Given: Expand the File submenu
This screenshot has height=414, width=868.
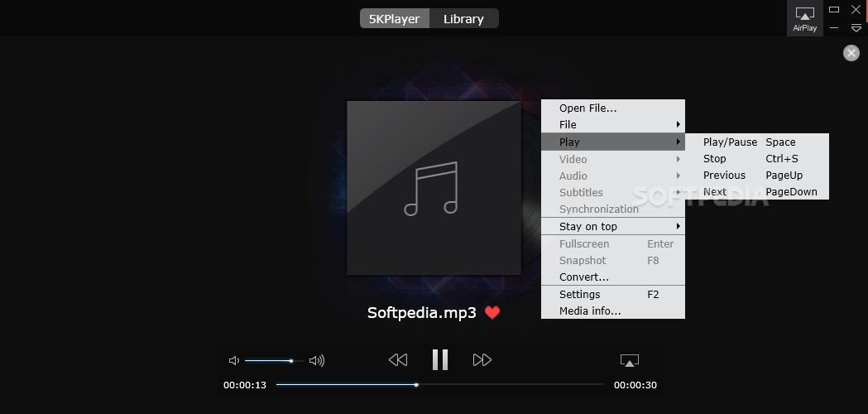Looking at the screenshot, I should click(613, 125).
